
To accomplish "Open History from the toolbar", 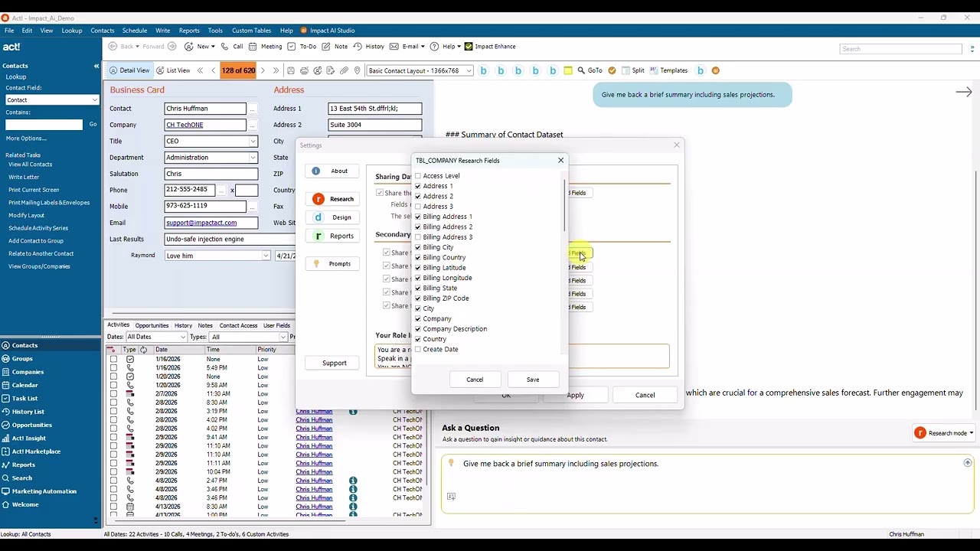I will [368, 47].
